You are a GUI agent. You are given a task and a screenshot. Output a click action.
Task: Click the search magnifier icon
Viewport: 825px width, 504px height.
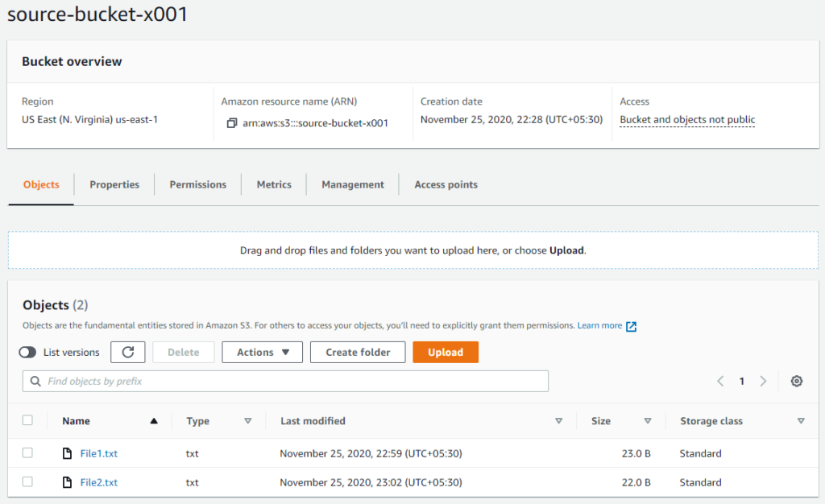tap(35, 381)
